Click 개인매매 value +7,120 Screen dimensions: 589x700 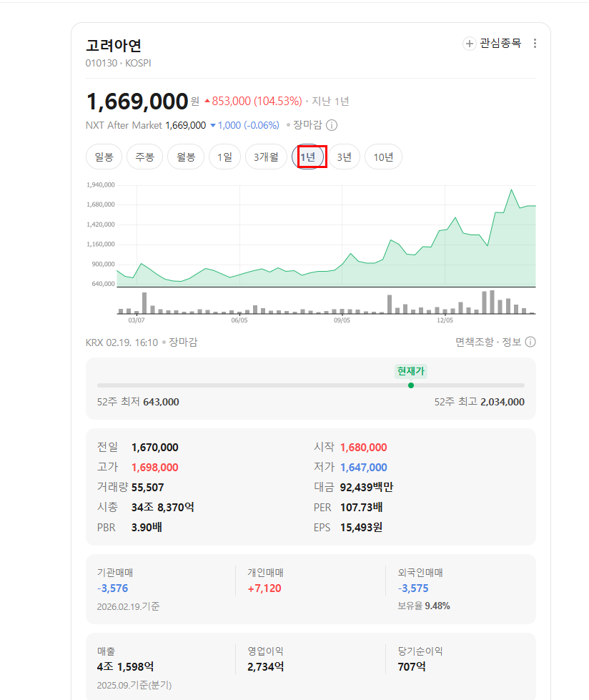pyautogui.click(x=264, y=588)
